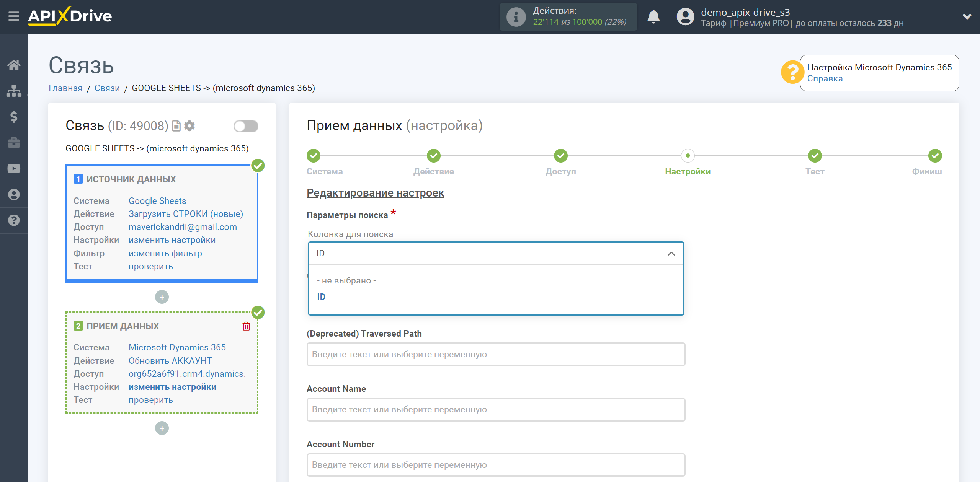Copy connection via document icon

176,126
